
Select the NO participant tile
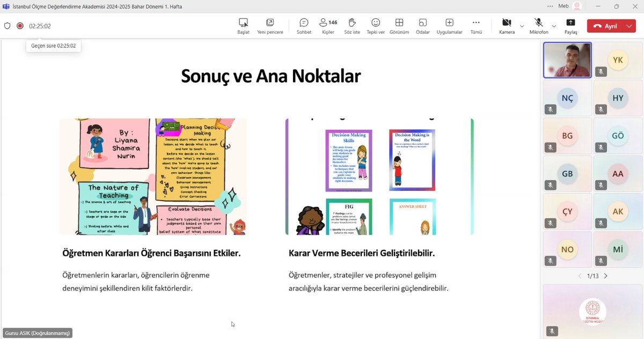point(567,249)
